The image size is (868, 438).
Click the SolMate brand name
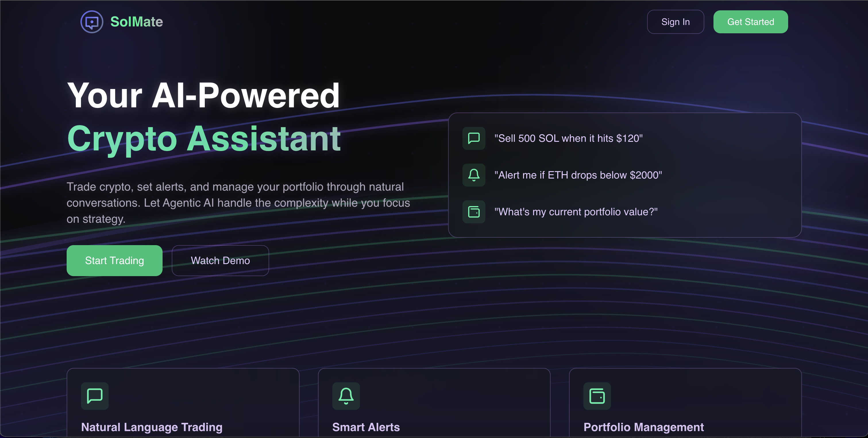tap(136, 22)
